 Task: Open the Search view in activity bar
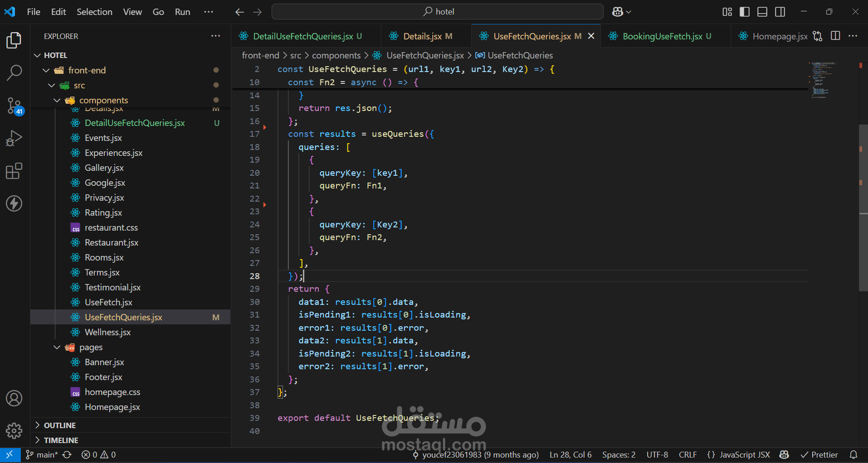pos(14,72)
